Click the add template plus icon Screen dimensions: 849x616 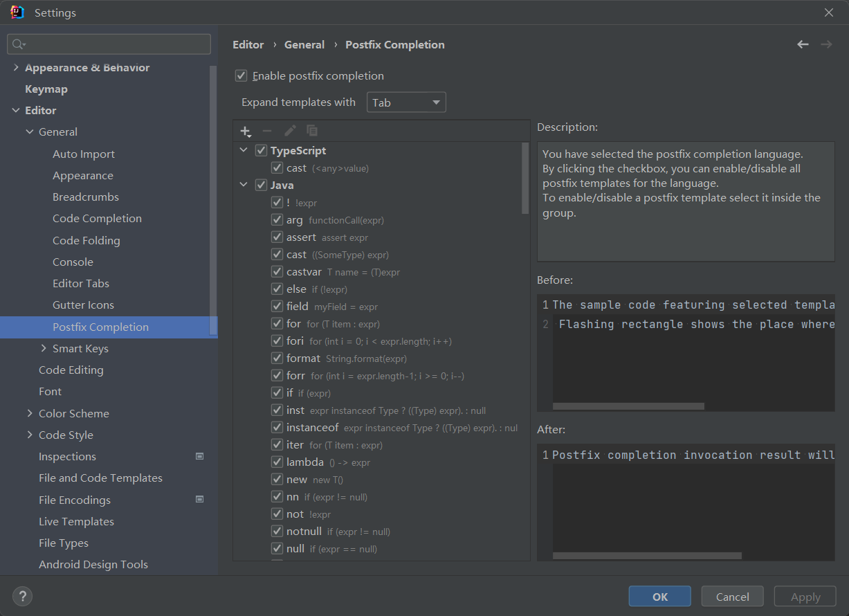point(245,131)
